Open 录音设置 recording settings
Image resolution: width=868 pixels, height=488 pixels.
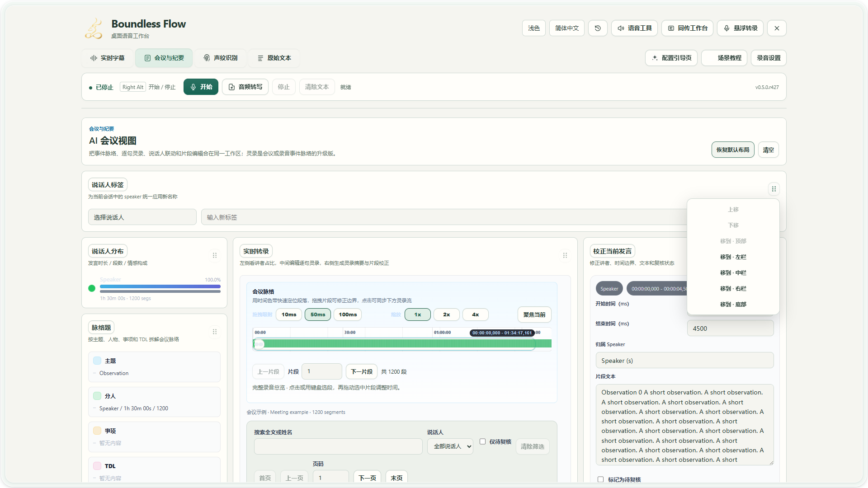pos(769,58)
